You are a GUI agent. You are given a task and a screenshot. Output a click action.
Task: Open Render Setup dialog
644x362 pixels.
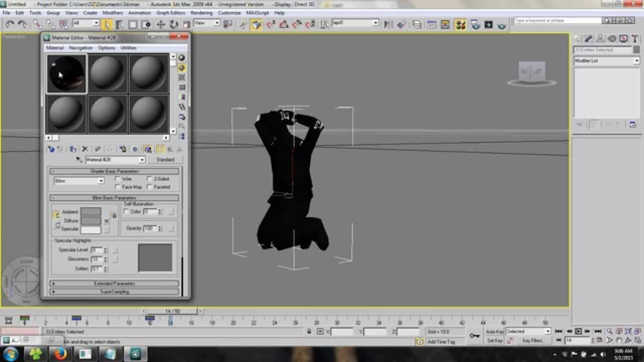(x=475, y=24)
